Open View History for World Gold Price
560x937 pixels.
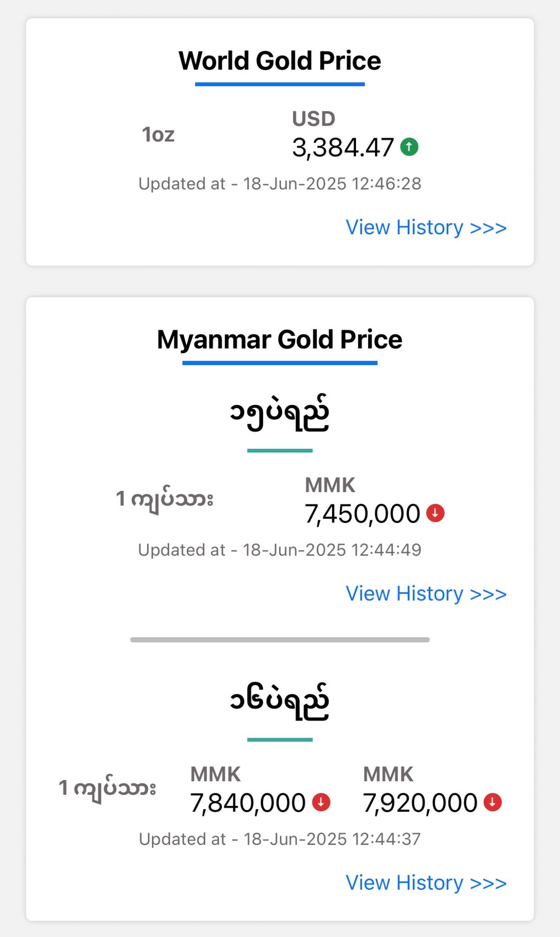tap(426, 227)
